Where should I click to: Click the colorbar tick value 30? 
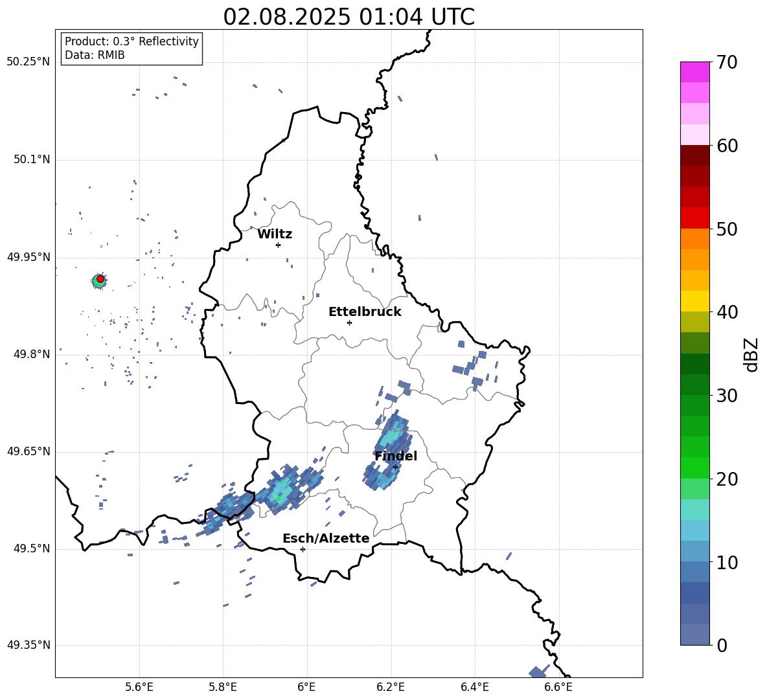[x=727, y=396]
